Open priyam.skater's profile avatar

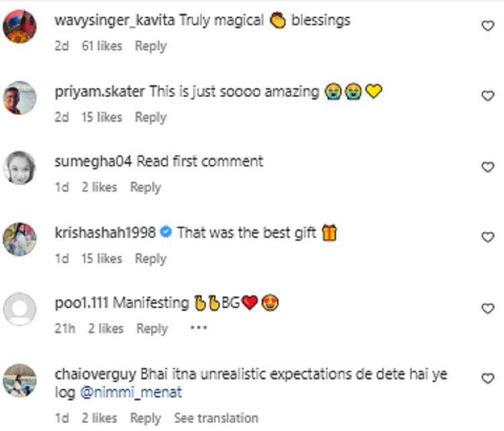pos(20,97)
